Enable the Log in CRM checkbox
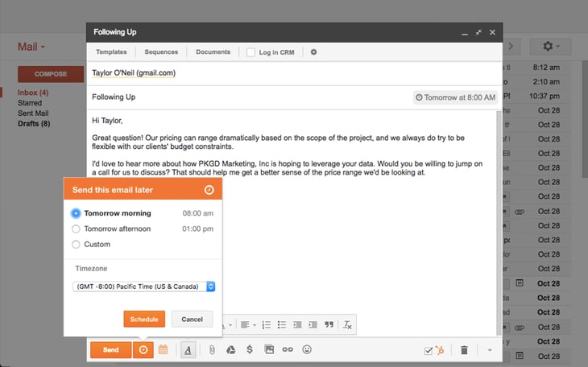588x367 pixels. pos(251,52)
